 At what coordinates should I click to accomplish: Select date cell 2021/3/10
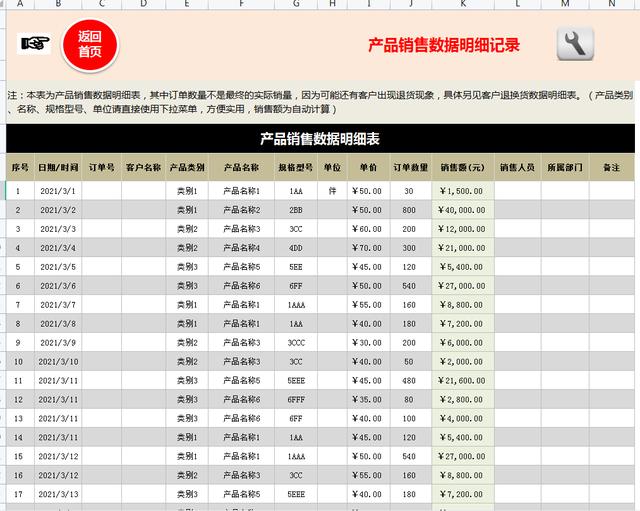pos(58,362)
